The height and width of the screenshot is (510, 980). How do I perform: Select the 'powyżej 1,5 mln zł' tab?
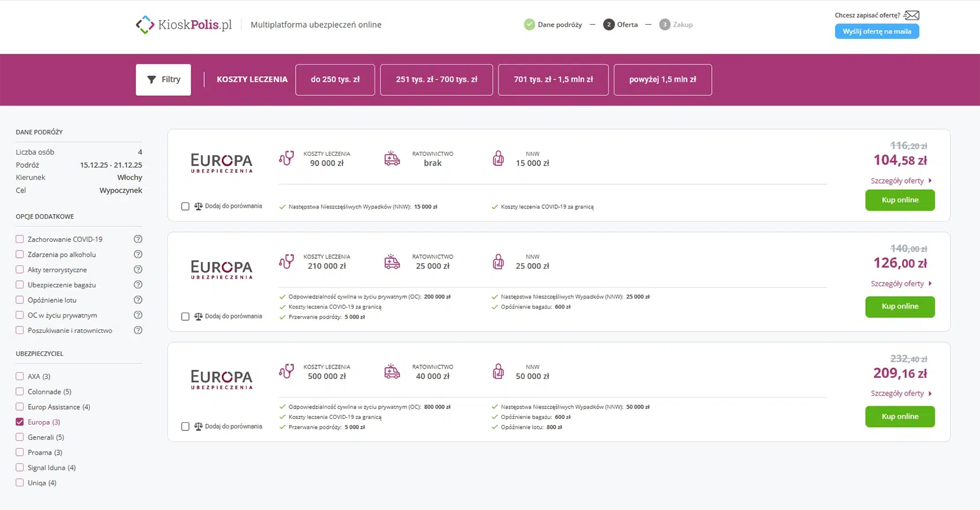tap(662, 80)
